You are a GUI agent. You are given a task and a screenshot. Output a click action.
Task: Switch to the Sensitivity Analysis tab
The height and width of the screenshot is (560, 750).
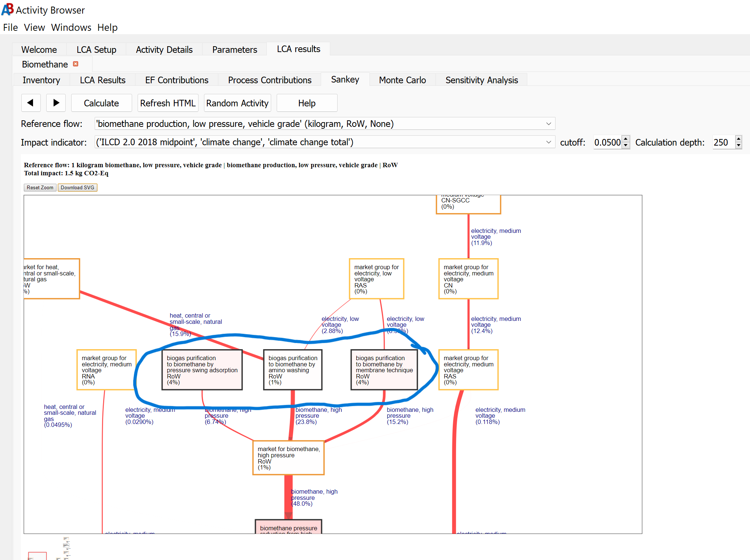[481, 80]
